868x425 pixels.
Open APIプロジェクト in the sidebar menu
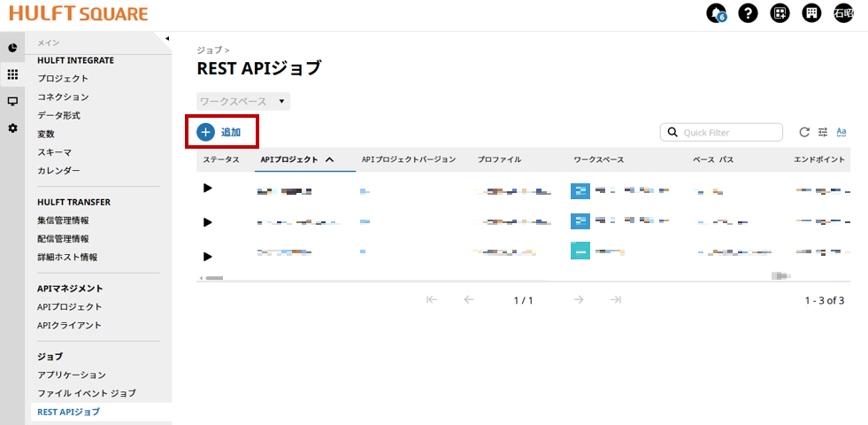click(x=70, y=306)
